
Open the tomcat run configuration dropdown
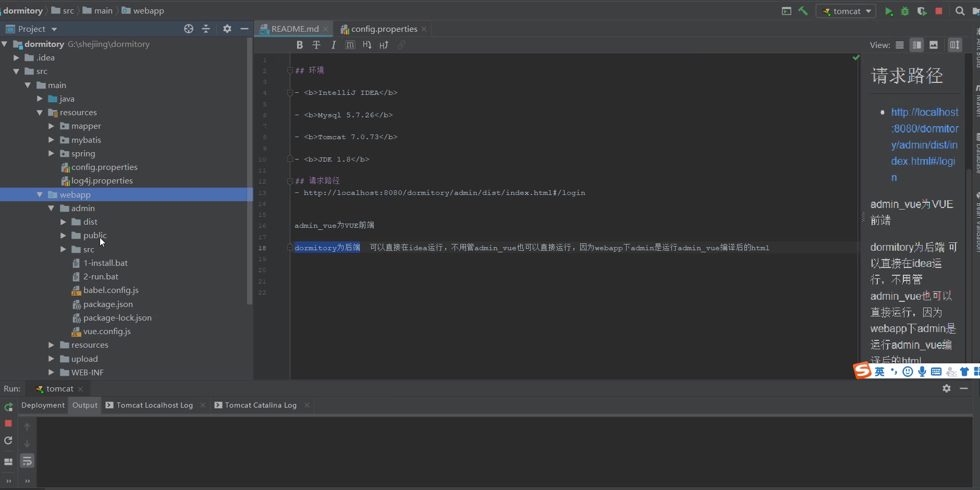(846, 11)
